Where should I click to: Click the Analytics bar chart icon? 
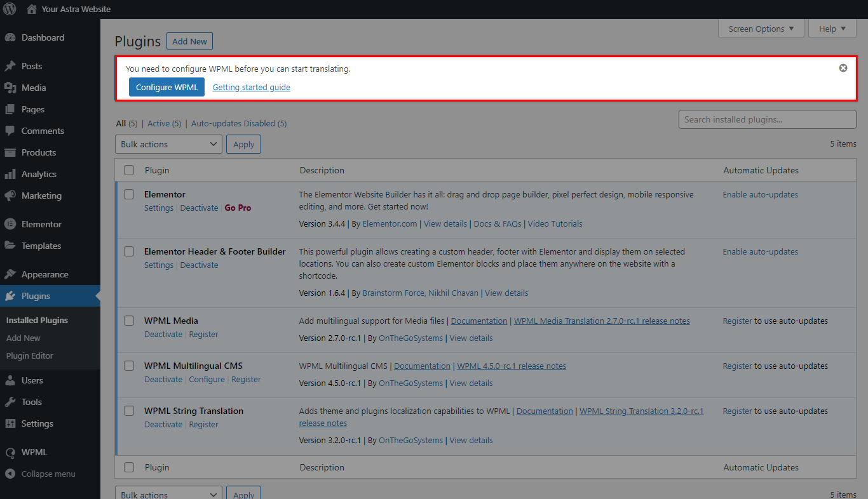(10, 174)
